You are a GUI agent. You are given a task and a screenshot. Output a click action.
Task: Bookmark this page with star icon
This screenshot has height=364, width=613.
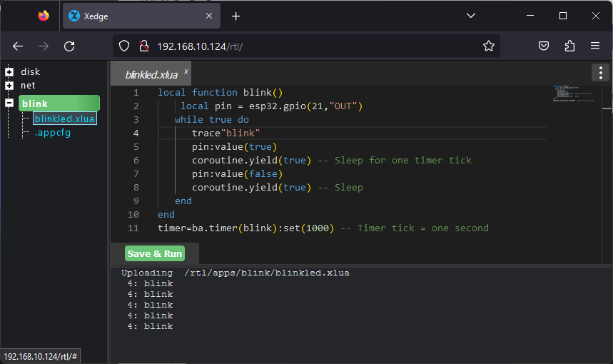[488, 46]
